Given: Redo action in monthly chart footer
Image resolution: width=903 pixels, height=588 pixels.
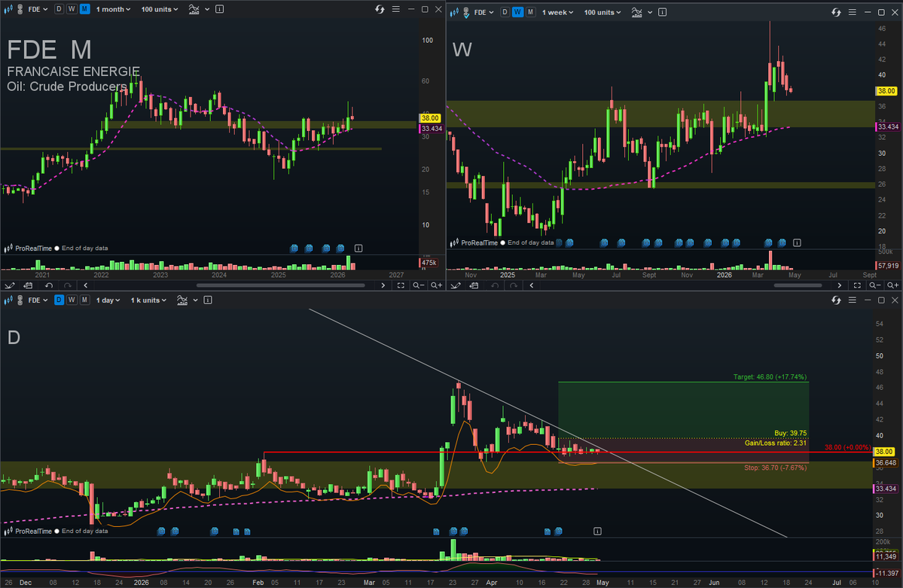Looking at the screenshot, I should tap(67, 285).
